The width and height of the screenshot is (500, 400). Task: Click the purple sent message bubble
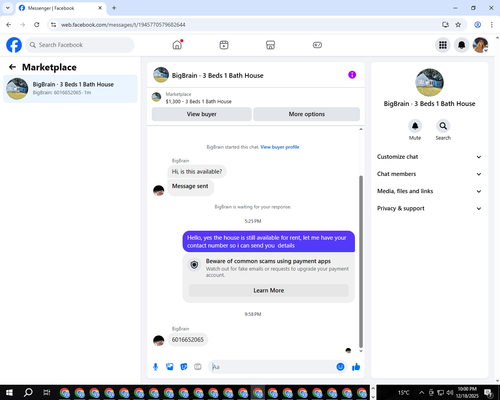[x=269, y=242]
